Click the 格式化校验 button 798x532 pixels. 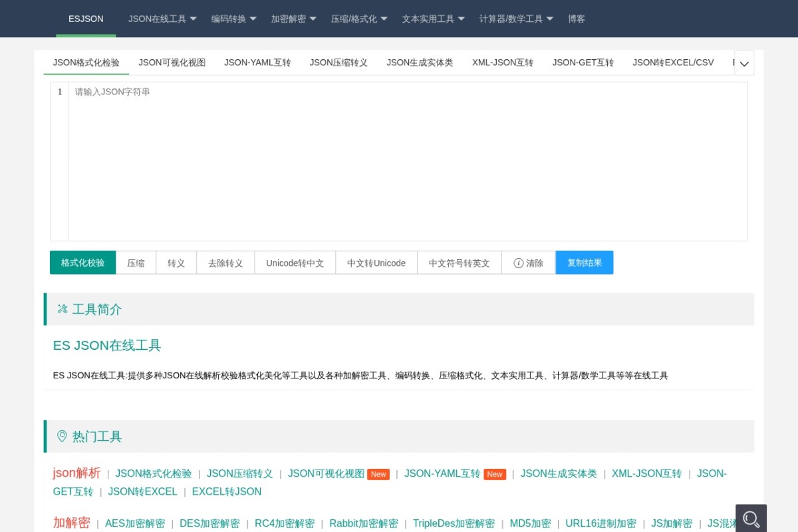pos(83,263)
